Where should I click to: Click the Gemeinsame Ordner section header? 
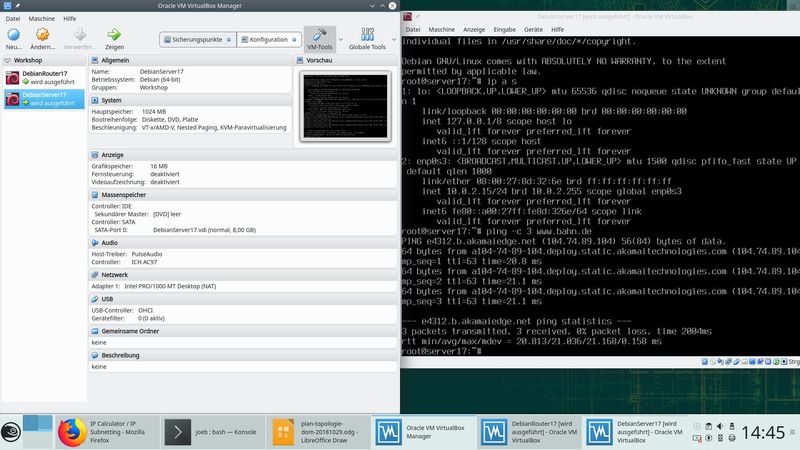tap(243, 331)
